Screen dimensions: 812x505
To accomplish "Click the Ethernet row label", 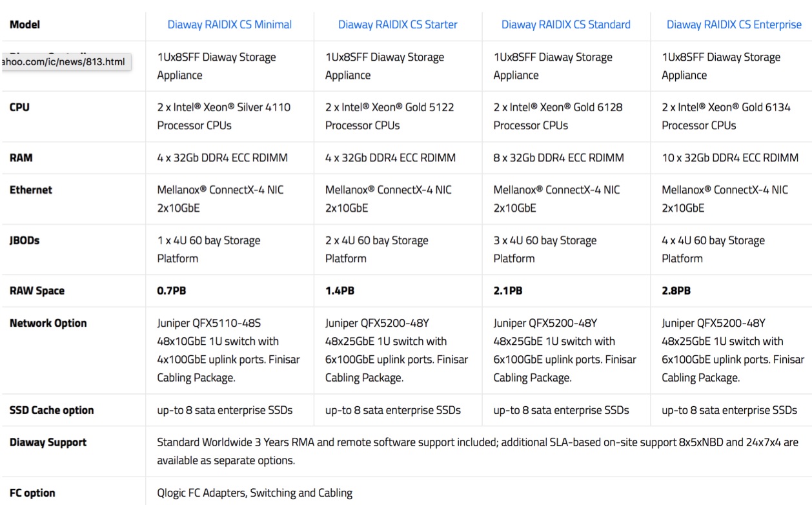I will coord(31,190).
